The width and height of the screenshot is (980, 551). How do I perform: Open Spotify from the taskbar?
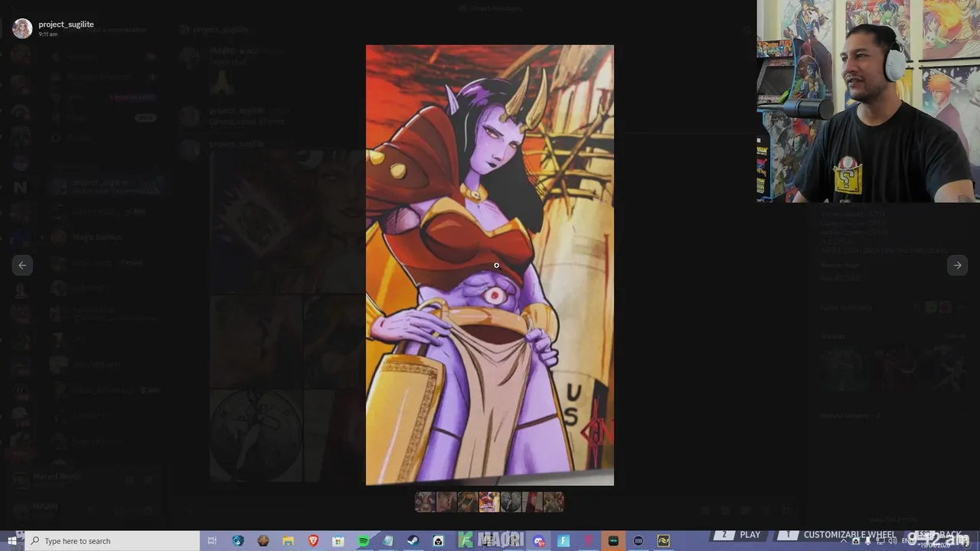click(x=364, y=541)
